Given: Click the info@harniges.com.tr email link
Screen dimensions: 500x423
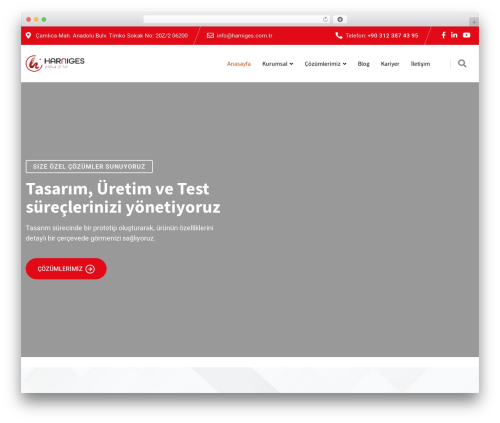Looking at the screenshot, I should (244, 36).
